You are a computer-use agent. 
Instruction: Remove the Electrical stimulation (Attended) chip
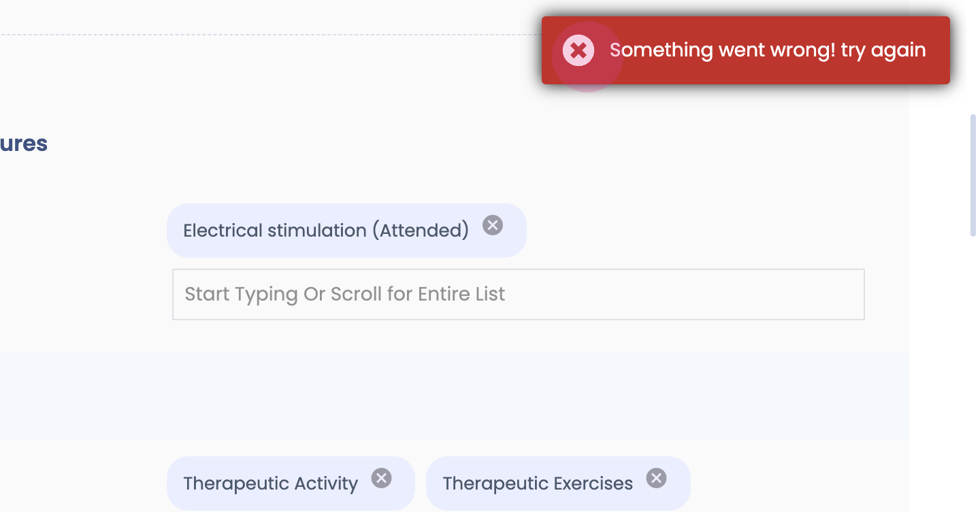pyautogui.click(x=493, y=225)
